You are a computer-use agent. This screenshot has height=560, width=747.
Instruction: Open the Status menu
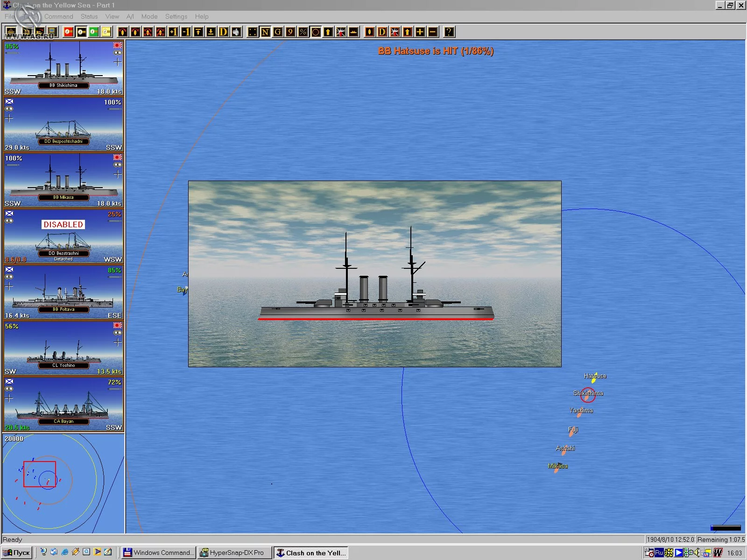point(89,16)
